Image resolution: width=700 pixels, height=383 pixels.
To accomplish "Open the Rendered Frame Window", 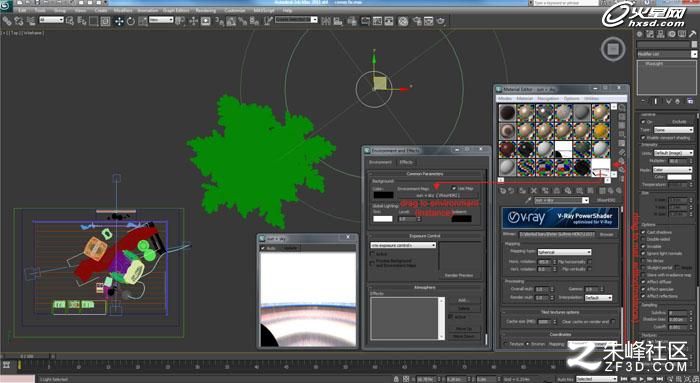I will tap(429, 21).
